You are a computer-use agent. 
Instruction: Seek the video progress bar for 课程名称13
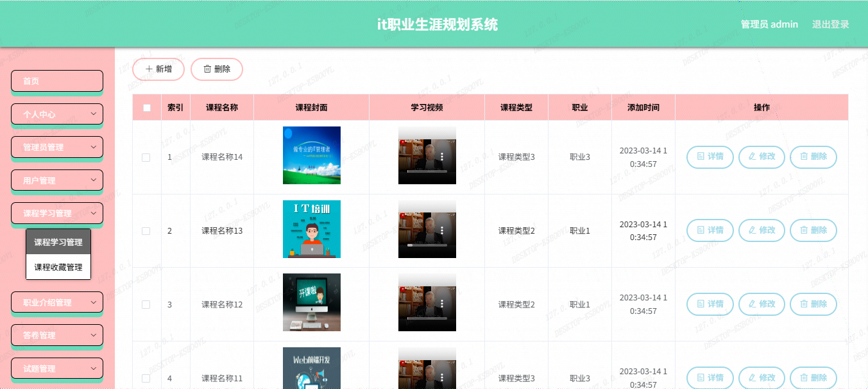pos(427,245)
